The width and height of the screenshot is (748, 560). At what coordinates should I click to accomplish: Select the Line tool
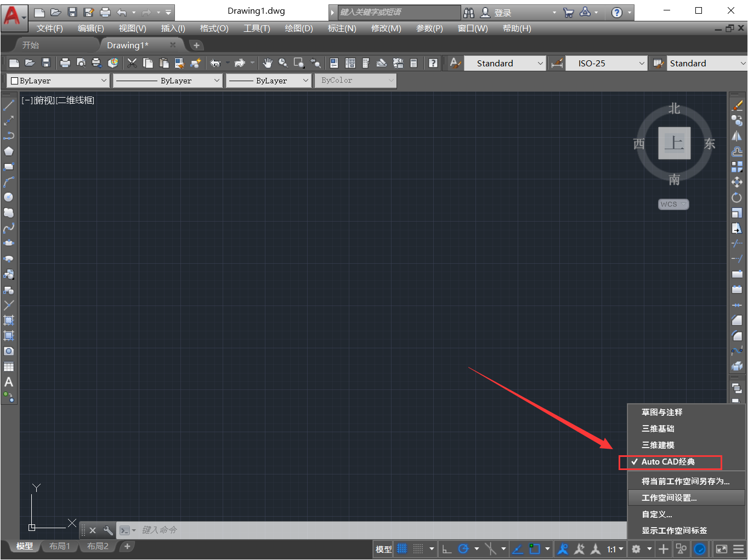click(9, 104)
